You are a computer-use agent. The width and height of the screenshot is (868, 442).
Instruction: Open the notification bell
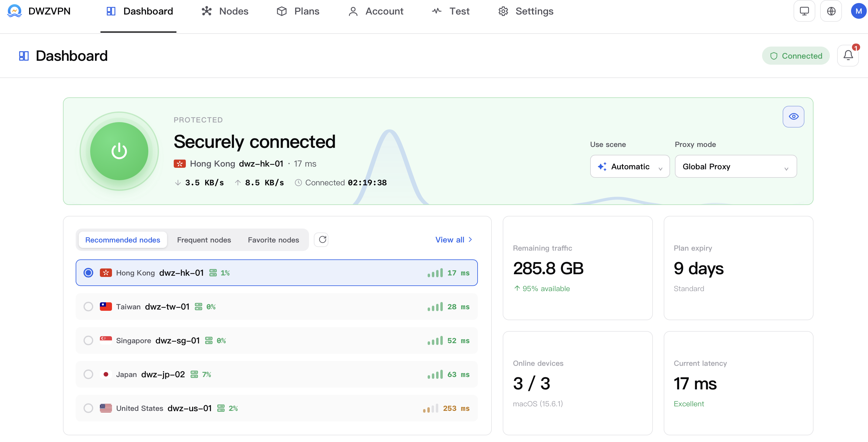pyautogui.click(x=848, y=56)
